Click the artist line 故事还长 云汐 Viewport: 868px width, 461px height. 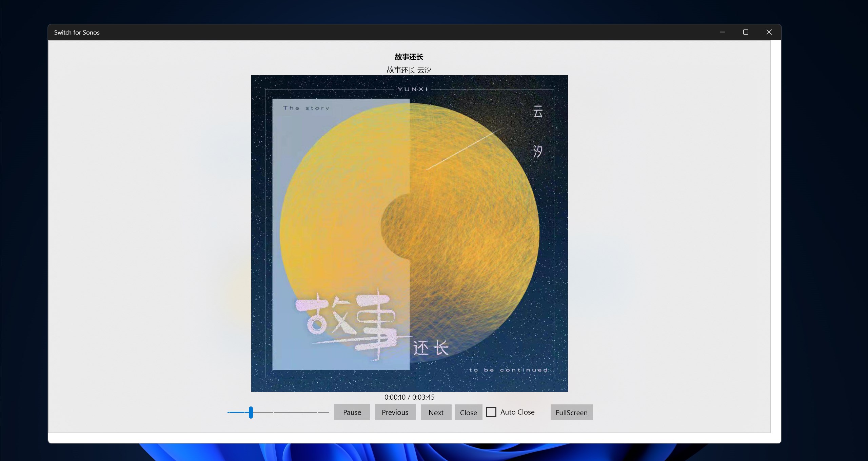click(x=409, y=70)
